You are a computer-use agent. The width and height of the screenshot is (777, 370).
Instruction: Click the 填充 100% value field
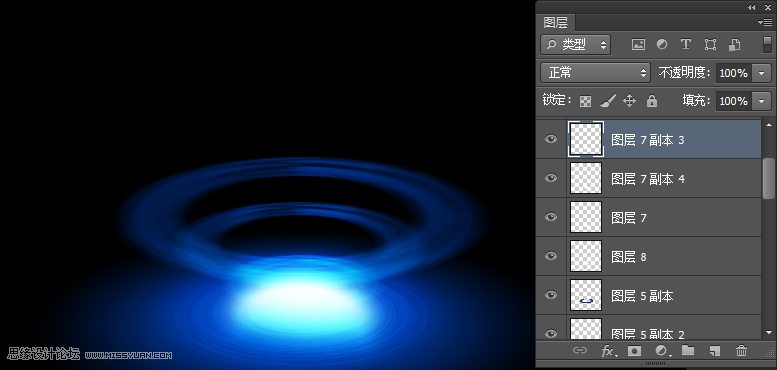coord(734,101)
